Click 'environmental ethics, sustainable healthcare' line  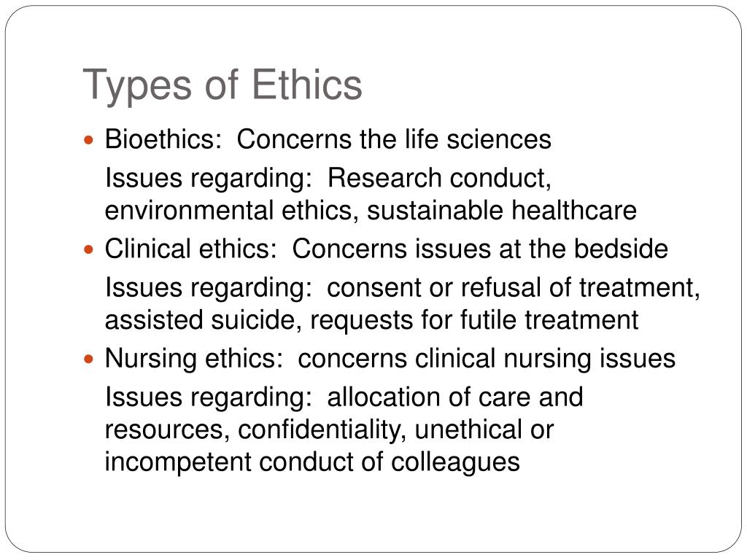[x=371, y=211]
